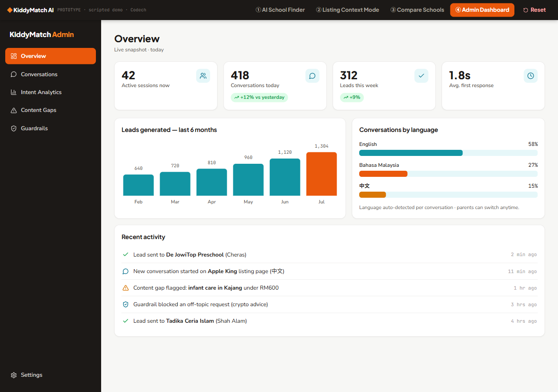Click Apple King in recent activity

[x=222, y=271]
